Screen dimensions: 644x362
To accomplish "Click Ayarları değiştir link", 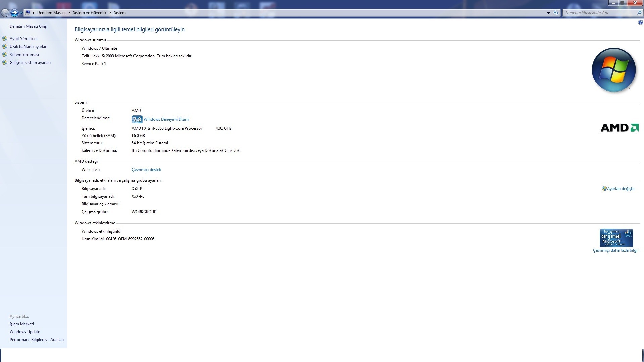I will pos(621,189).
